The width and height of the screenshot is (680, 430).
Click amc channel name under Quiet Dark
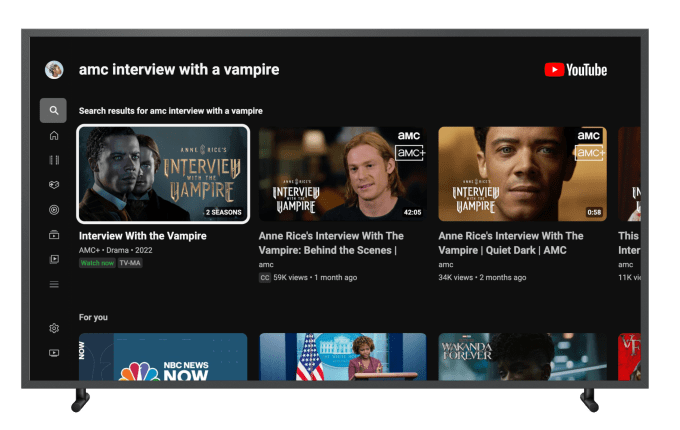(446, 264)
